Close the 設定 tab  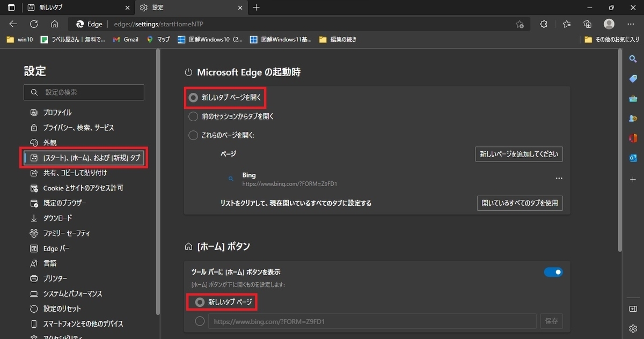[x=240, y=8]
